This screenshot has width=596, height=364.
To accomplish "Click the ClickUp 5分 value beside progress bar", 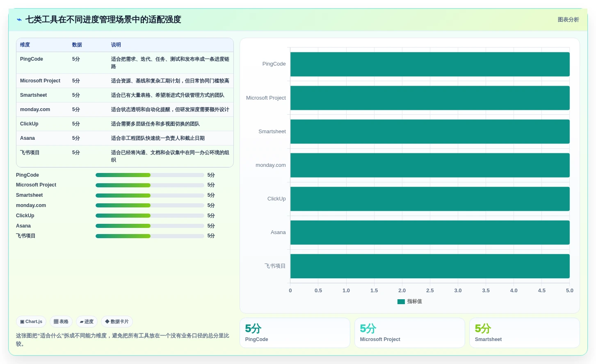I will pos(211,216).
